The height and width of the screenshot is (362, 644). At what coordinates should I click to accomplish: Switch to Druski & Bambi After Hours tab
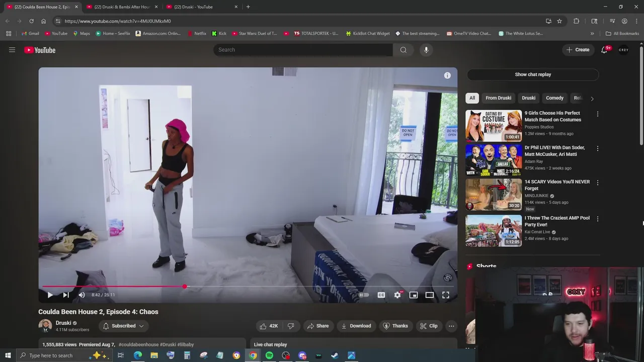(122, 7)
